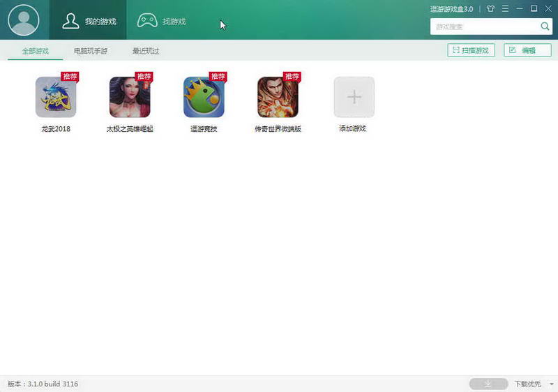
Task: Switch to the 我的游戏 tab
Action: (88, 20)
